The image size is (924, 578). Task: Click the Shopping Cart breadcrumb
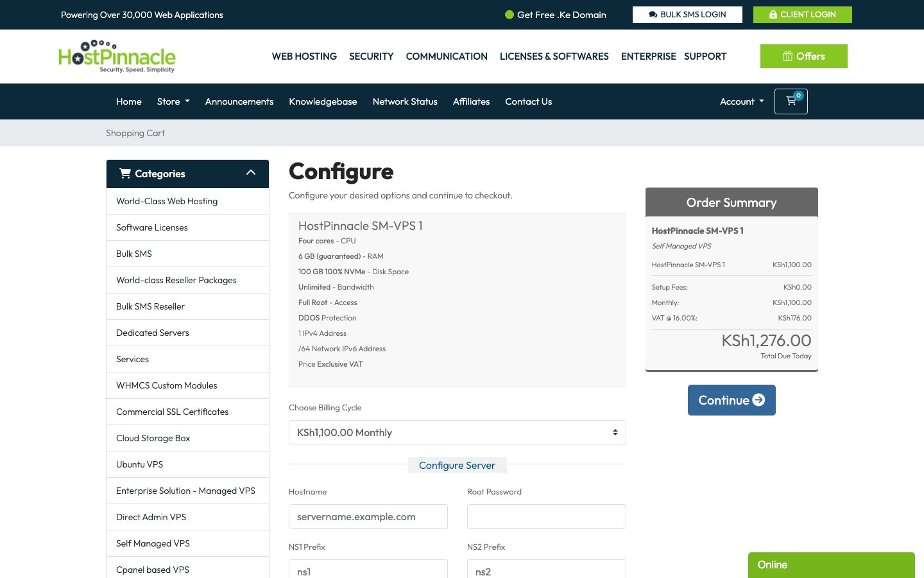[135, 133]
